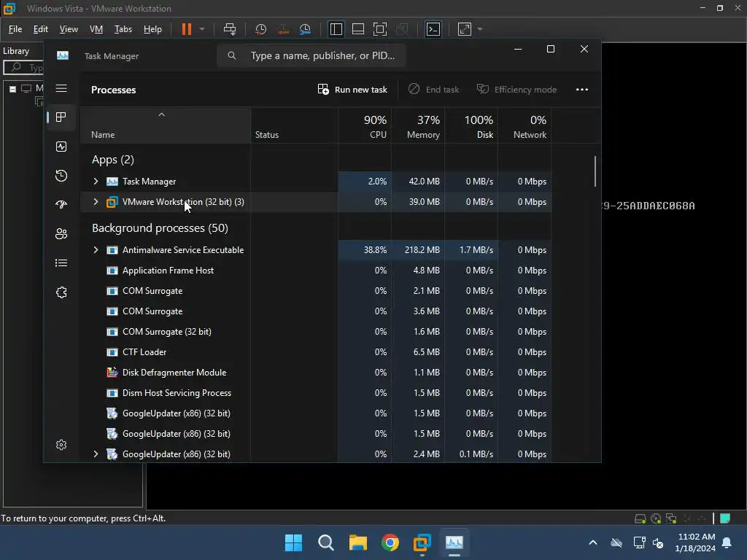Open VMware power options dropdown arrow

coord(202,29)
